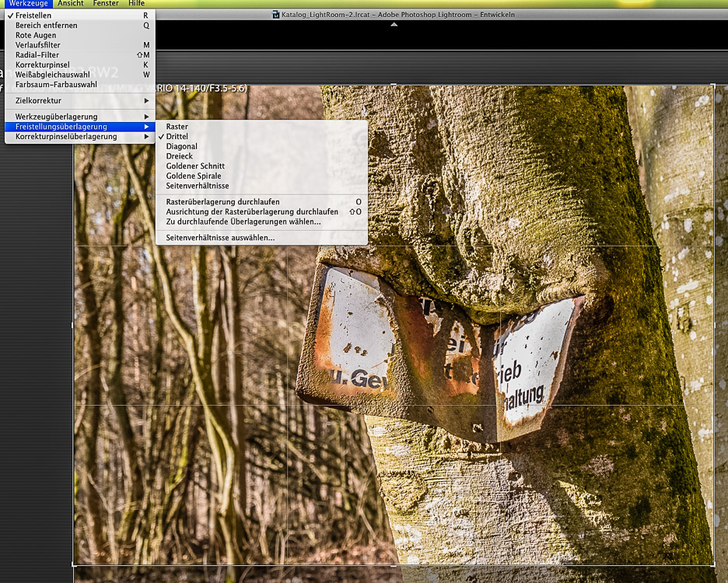728x583 pixels.
Task: Select the Rote Augen tool entry
Action: coord(80,35)
